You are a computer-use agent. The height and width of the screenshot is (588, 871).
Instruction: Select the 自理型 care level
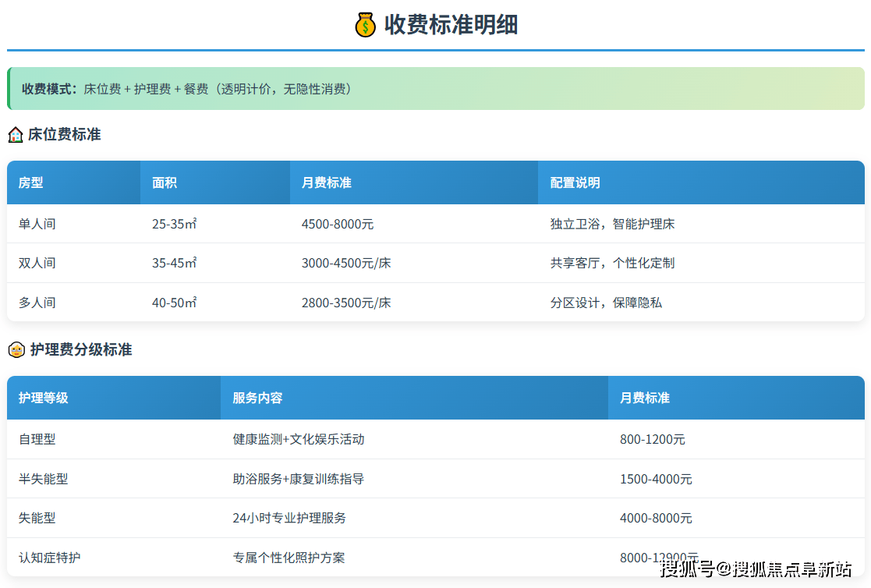(38, 439)
